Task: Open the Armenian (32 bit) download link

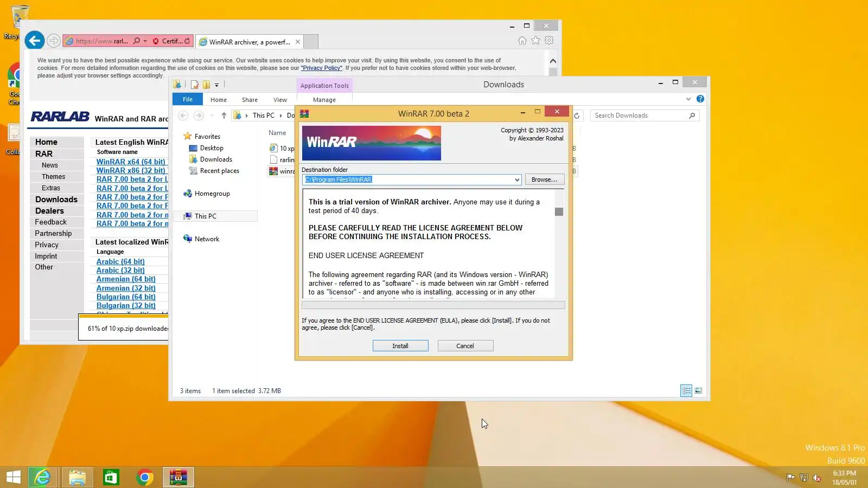Action: pyautogui.click(x=126, y=288)
